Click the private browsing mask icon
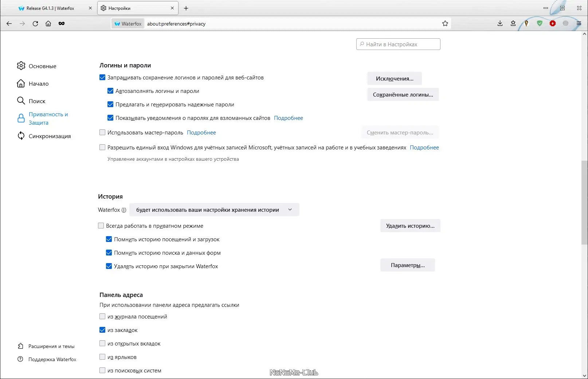 (62, 24)
